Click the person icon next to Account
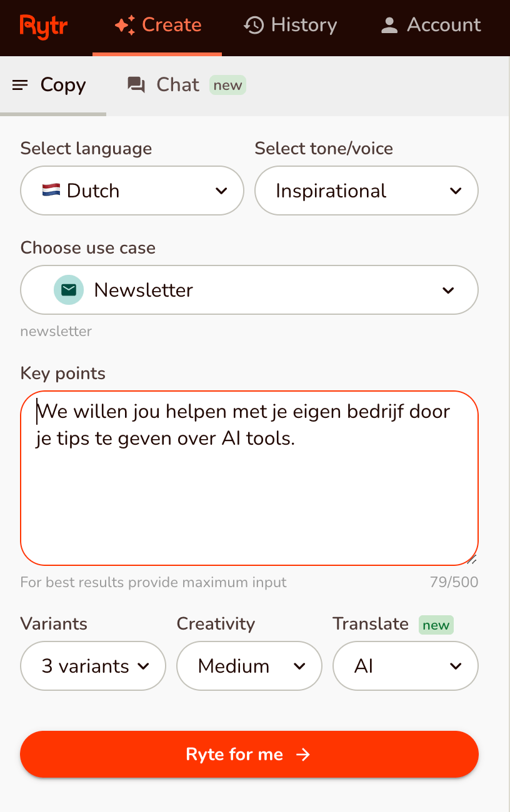This screenshot has width=510, height=812. [x=389, y=25]
